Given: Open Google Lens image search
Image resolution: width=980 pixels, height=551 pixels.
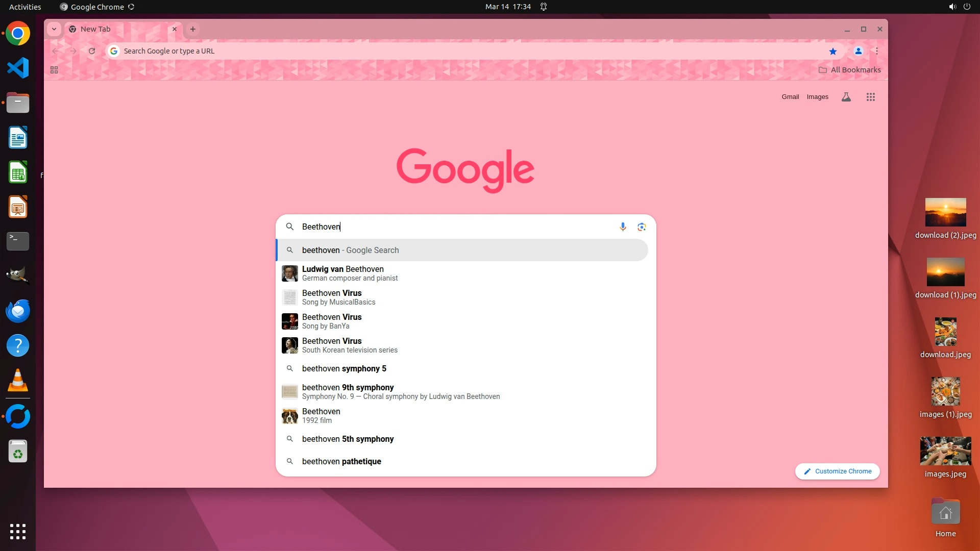Looking at the screenshot, I should [642, 227].
